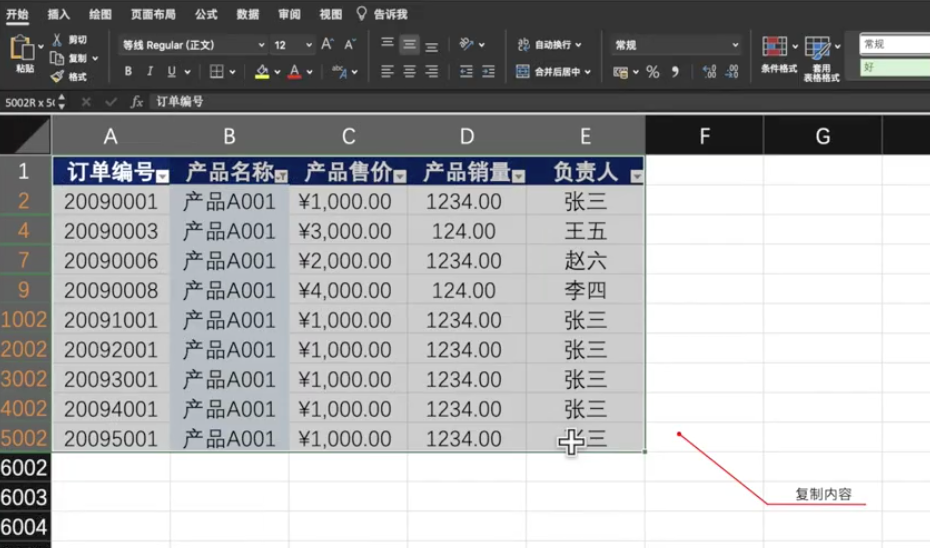The height and width of the screenshot is (548, 930).
Task: Switch to the 插入 tab
Action: coord(59,14)
